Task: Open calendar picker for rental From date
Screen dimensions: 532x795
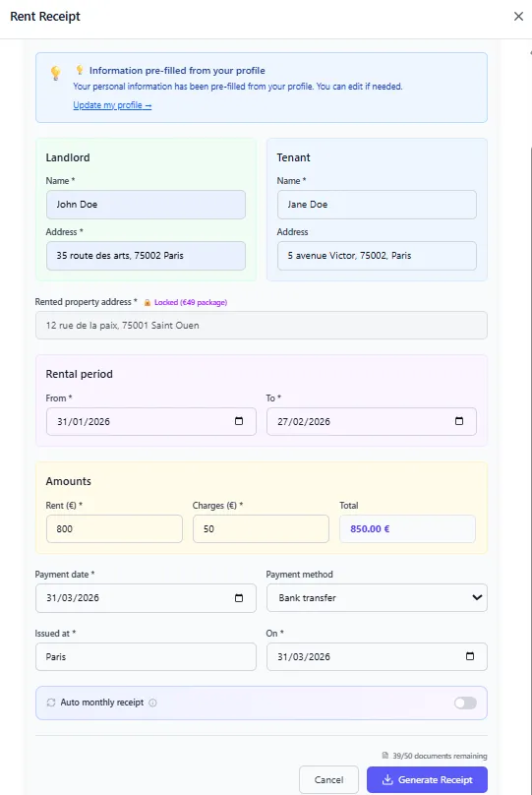Action: pyautogui.click(x=239, y=421)
